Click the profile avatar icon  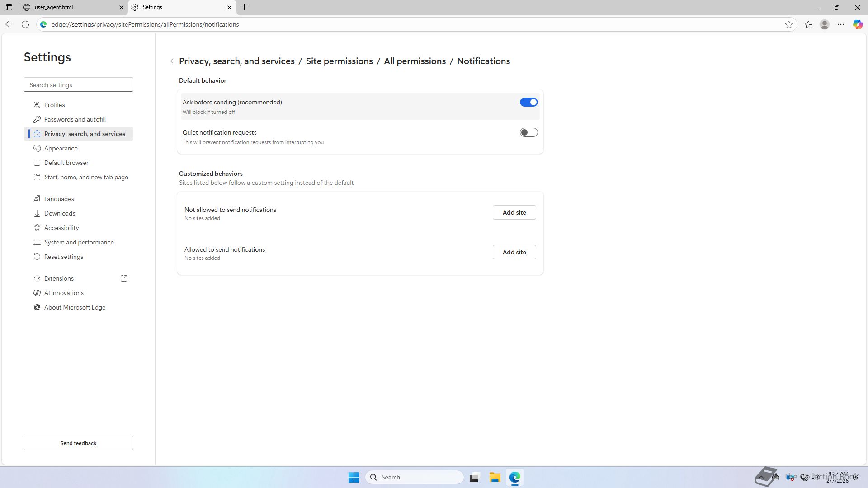(x=825, y=24)
